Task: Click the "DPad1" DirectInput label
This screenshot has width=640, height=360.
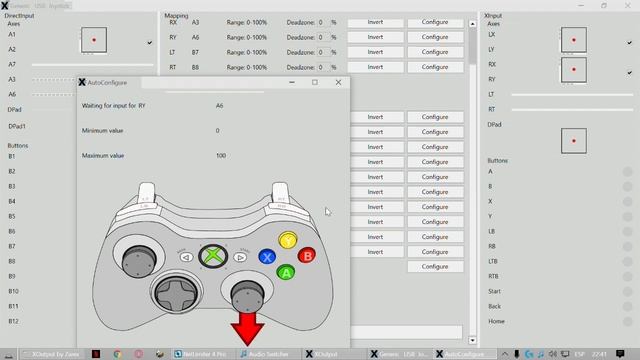Action: point(17,127)
